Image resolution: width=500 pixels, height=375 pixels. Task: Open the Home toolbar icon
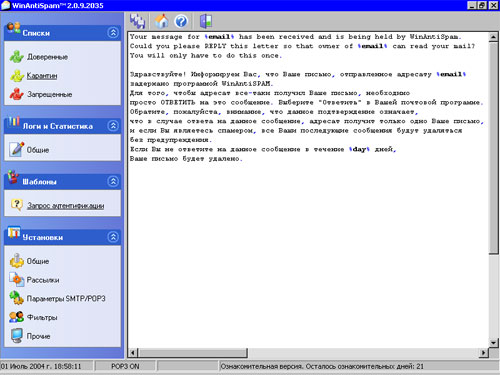pyautogui.click(x=162, y=22)
